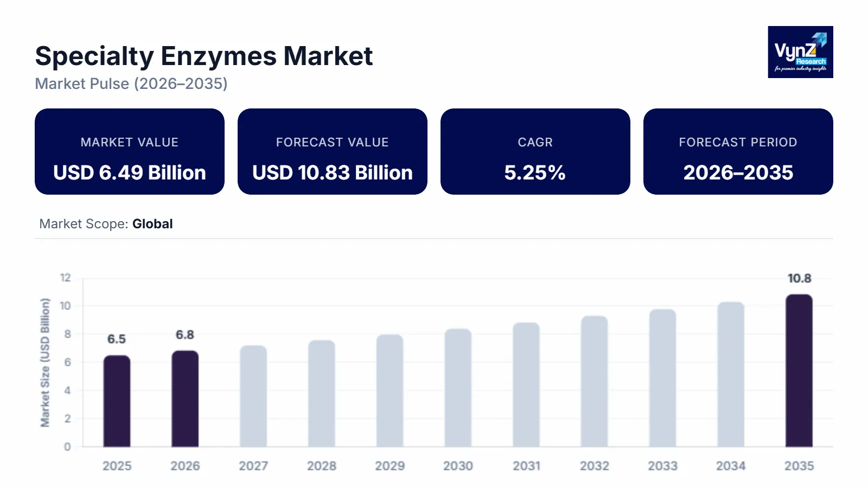The height and width of the screenshot is (488, 868).
Task: Select the dark 2035 bar in the chart
Action: (799, 371)
